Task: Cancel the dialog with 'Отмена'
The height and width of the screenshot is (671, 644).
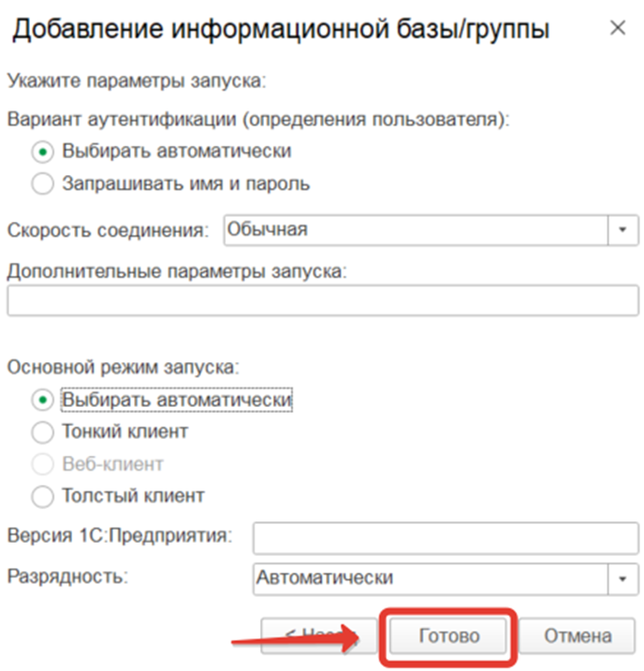Action: (578, 636)
